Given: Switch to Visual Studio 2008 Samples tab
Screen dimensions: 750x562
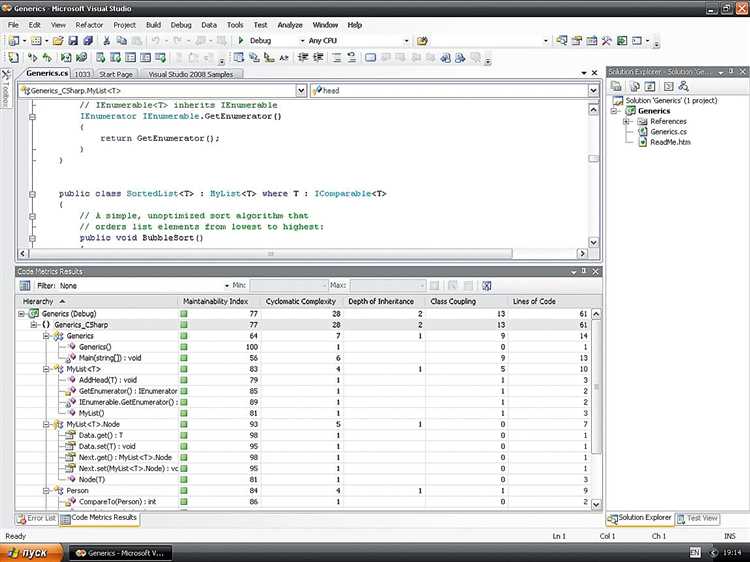Looking at the screenshot, I should point(190,74).
